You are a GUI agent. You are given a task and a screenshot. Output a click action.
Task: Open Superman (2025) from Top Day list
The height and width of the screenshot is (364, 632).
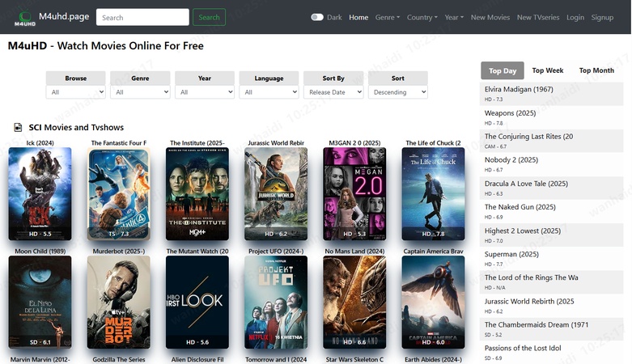click(x=511, y=254)
